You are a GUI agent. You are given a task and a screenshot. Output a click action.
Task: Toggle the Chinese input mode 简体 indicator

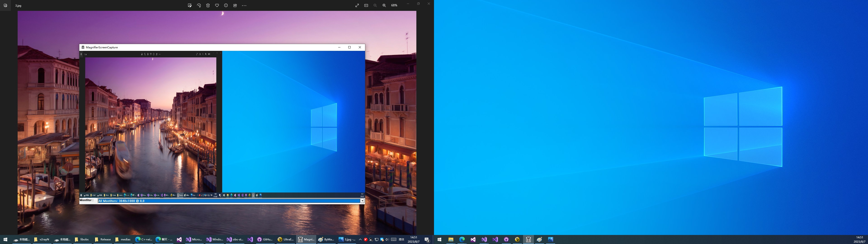pyautogui.click(x=401, y=240)
